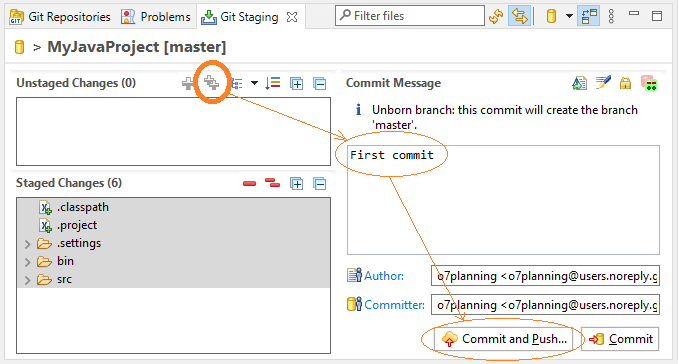Toggle Link with Editor and Selection
The image size is (678, 364).
point(519,16)
